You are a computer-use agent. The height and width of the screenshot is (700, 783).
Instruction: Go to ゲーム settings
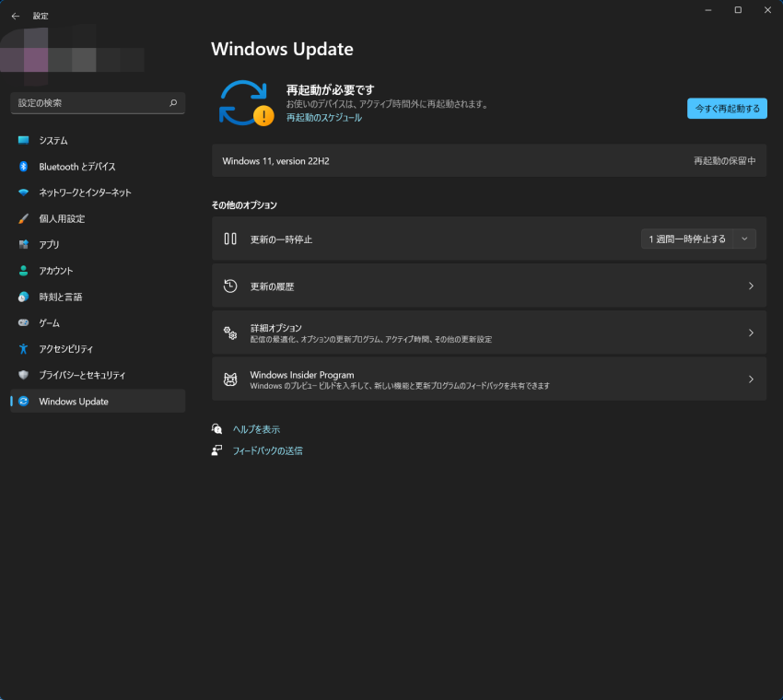[x=98, y=322]
